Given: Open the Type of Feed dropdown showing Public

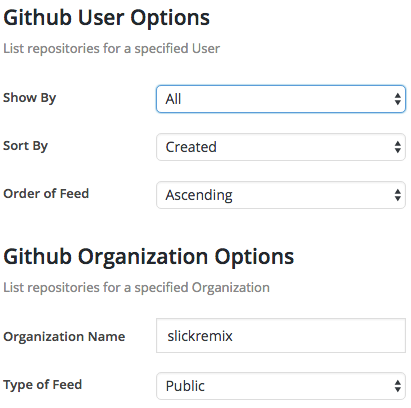Looking at the screenshot, I should pos(281,386).
